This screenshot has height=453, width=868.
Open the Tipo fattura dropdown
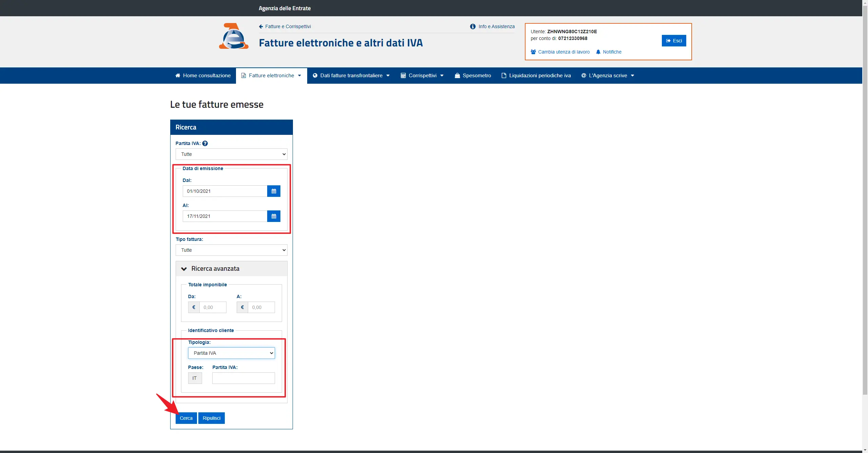(231, 250)
